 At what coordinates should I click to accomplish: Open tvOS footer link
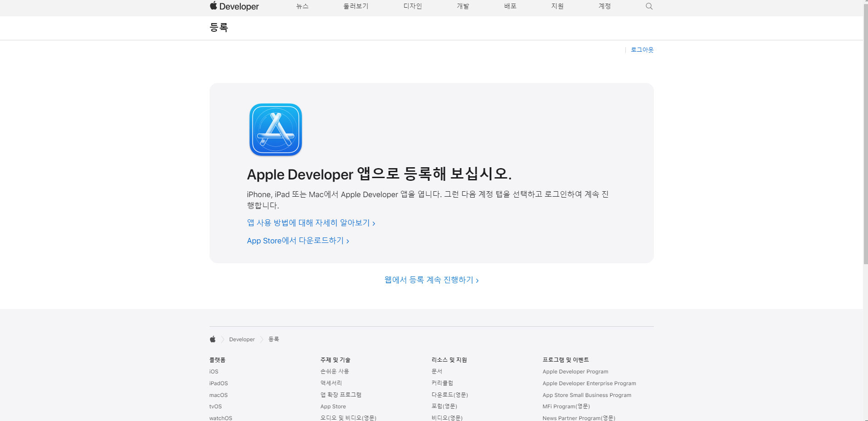[x=215, y=406]
